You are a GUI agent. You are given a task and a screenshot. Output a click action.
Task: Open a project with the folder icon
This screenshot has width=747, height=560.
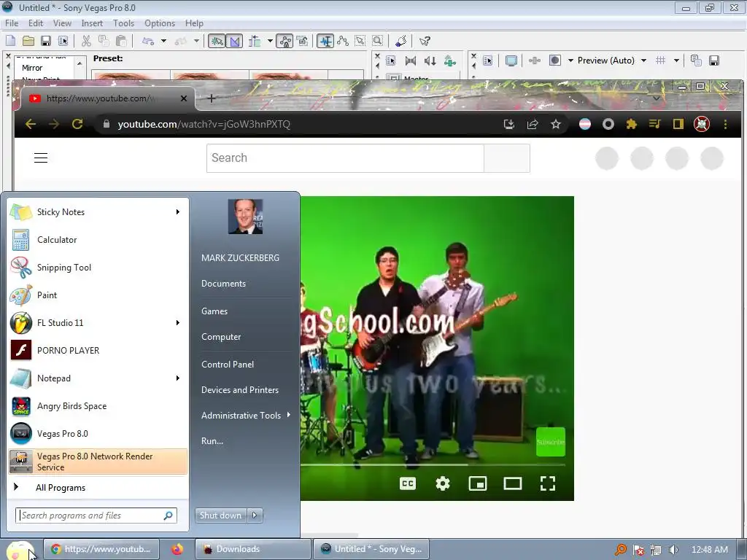(28, 41)
